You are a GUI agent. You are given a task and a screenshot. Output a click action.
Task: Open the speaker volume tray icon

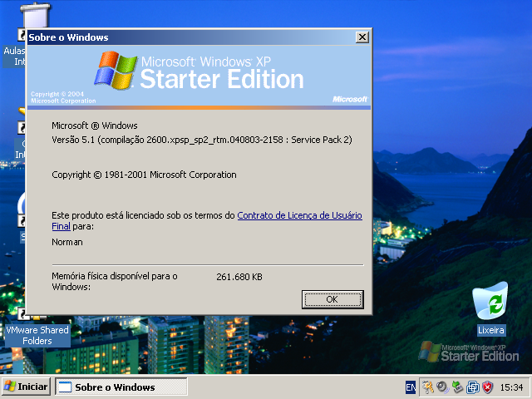coord(442,387)
